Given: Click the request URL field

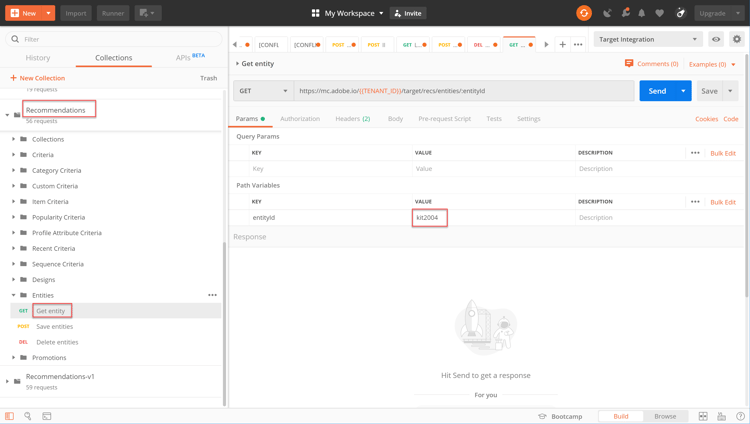Looking at the screenshot, I should click(464, 90).
